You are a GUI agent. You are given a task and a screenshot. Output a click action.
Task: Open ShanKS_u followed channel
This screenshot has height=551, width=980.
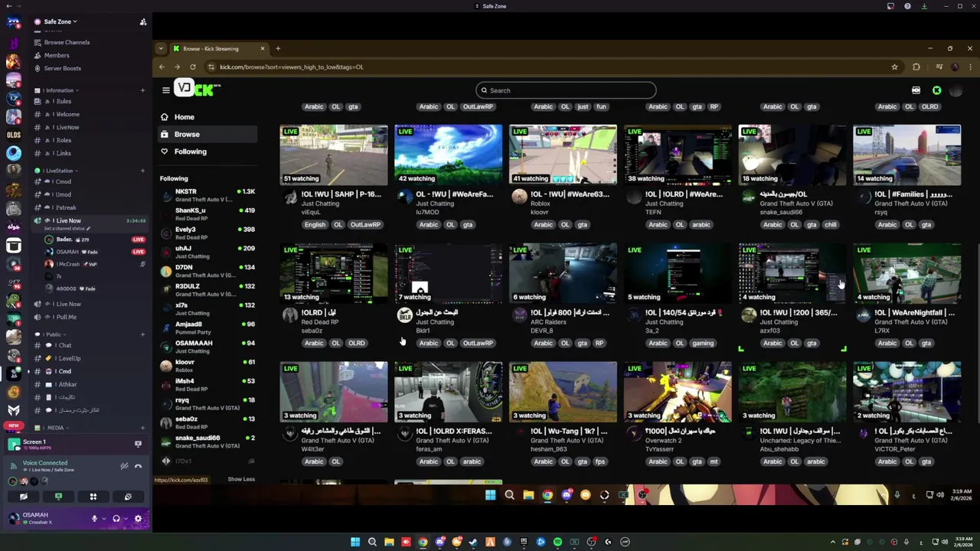click(x=207, y=214)
